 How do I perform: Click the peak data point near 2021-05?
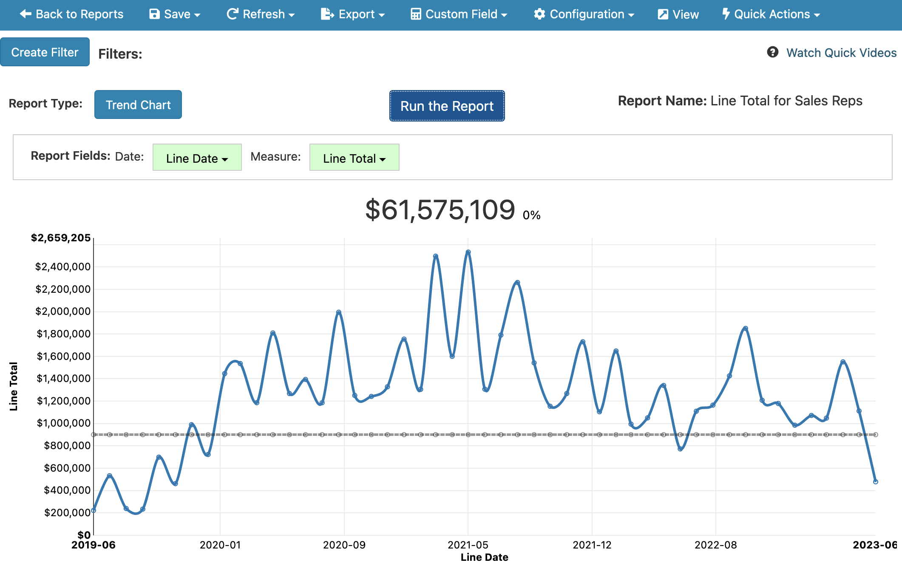click(468, 252)
